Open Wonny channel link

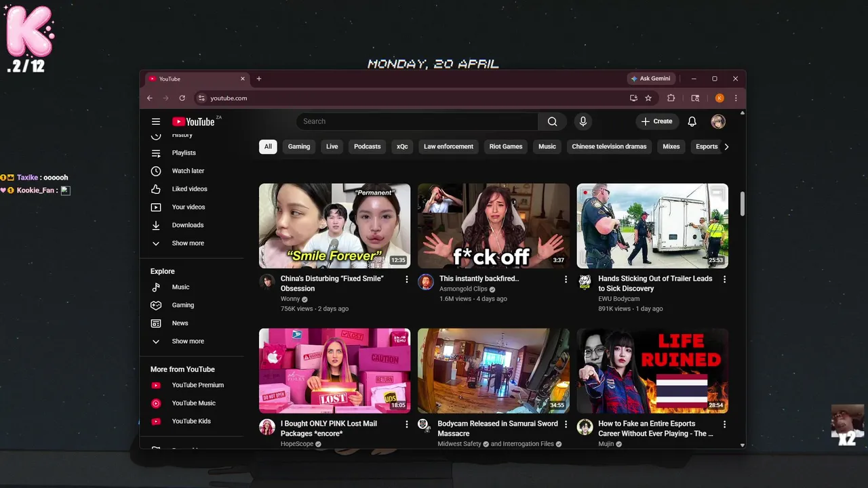coord(290,299)
